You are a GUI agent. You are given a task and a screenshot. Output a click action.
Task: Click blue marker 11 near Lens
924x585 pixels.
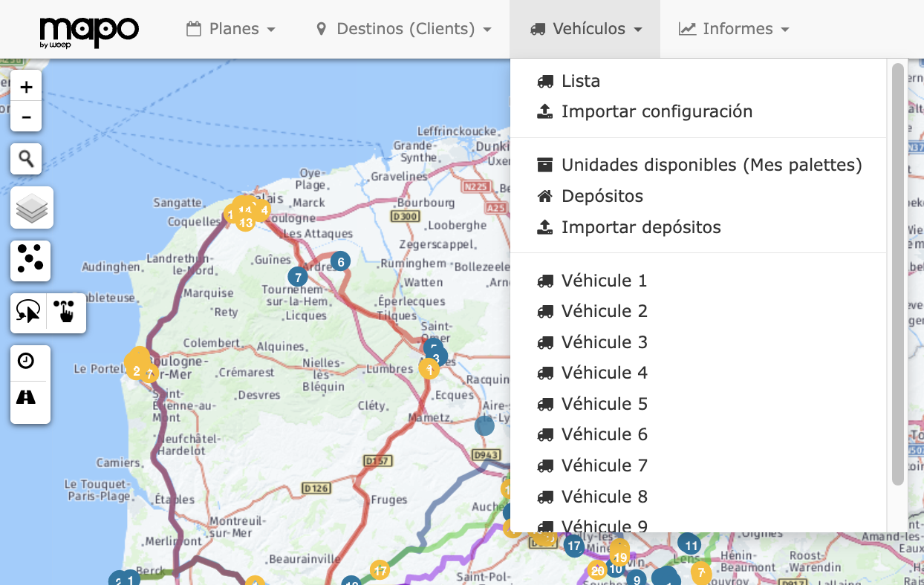pyautogui.click(x=691, y=546)
